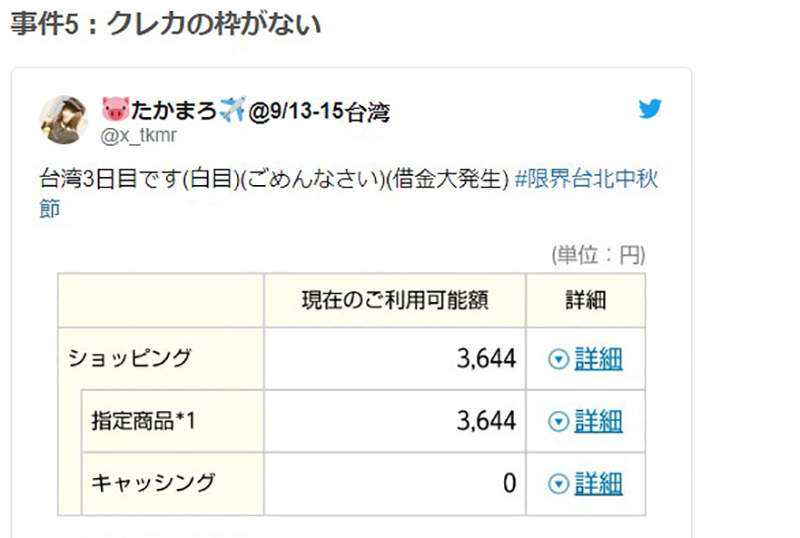Open the 詳細 link for ショッピング
This screenshot has height=538, width=800.
point(598,359)
